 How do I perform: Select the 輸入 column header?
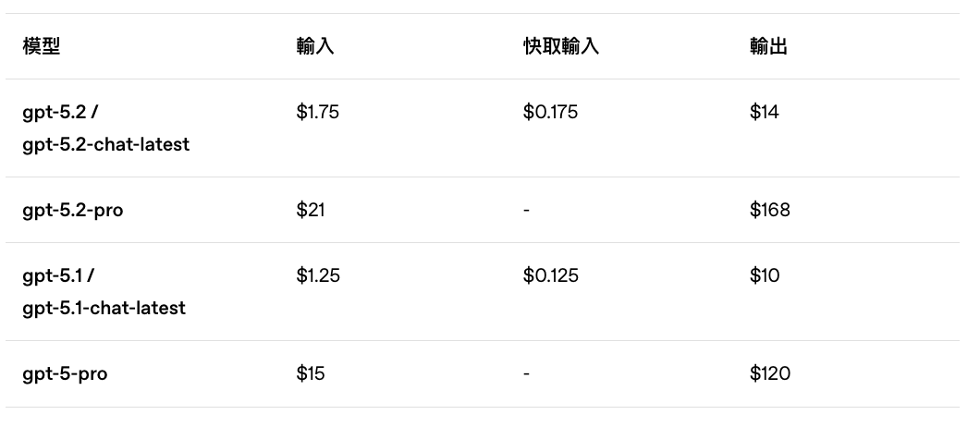[315, 46]
